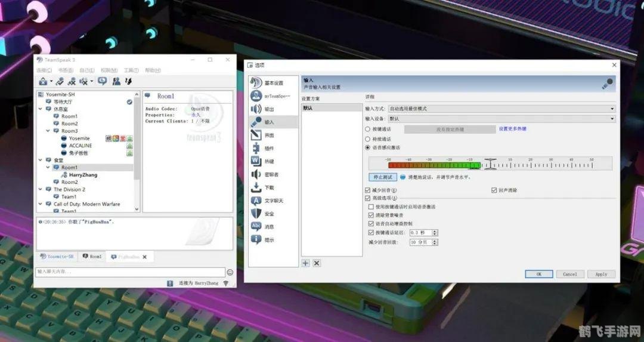This screenshot has width=644, height=342.
Task: Open the 界面 design options page
Action: coord(274,135)
